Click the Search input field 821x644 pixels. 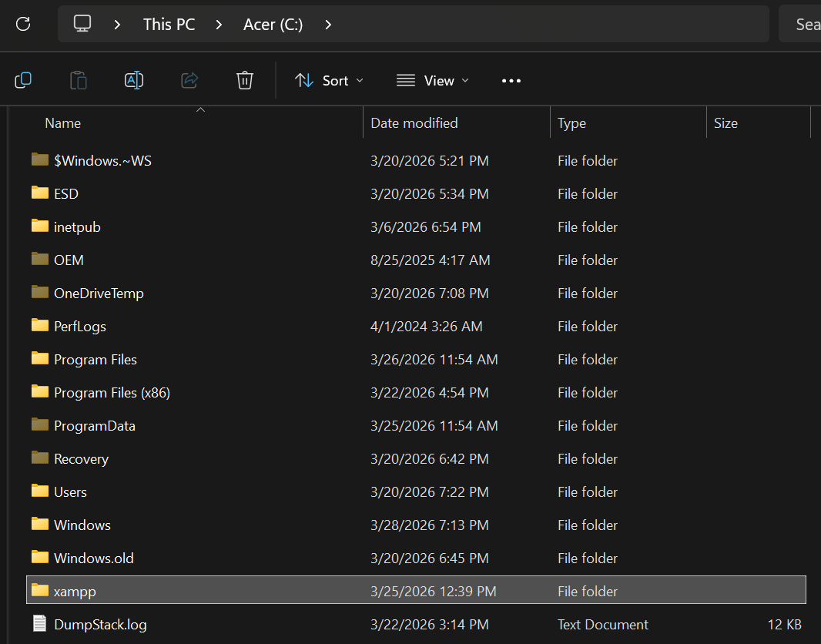pyautogui.click(x=799, y=24)
